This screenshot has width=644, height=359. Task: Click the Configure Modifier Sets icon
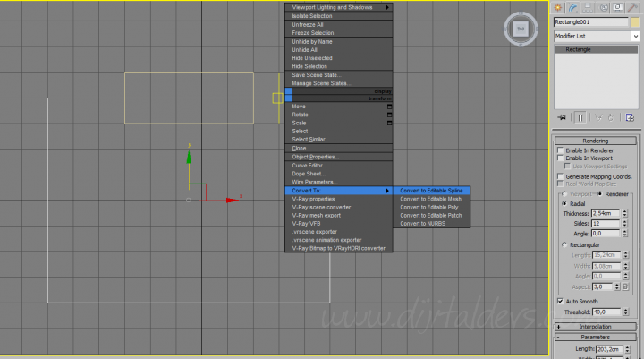pyautogui.click(x=630, y=116)
